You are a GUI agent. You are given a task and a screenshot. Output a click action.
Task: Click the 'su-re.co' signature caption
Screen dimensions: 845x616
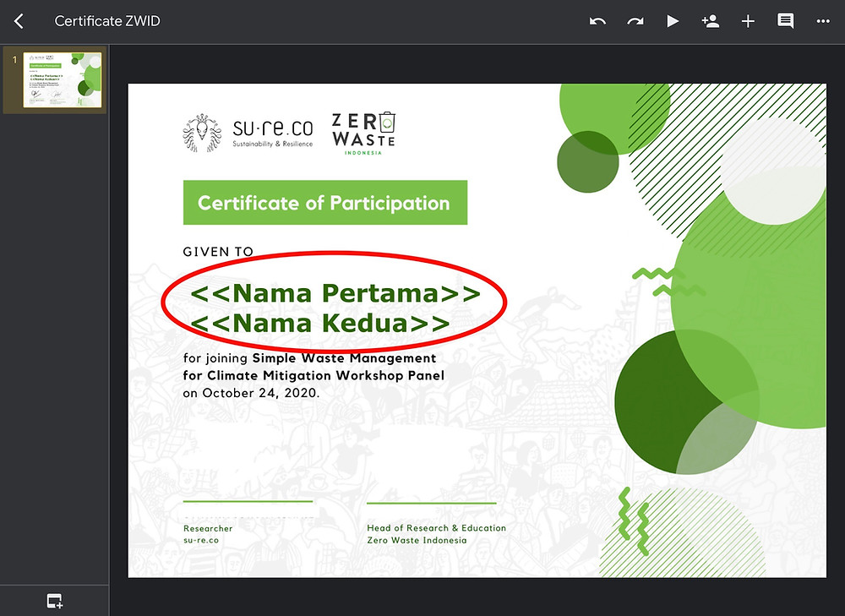[201, 540]
